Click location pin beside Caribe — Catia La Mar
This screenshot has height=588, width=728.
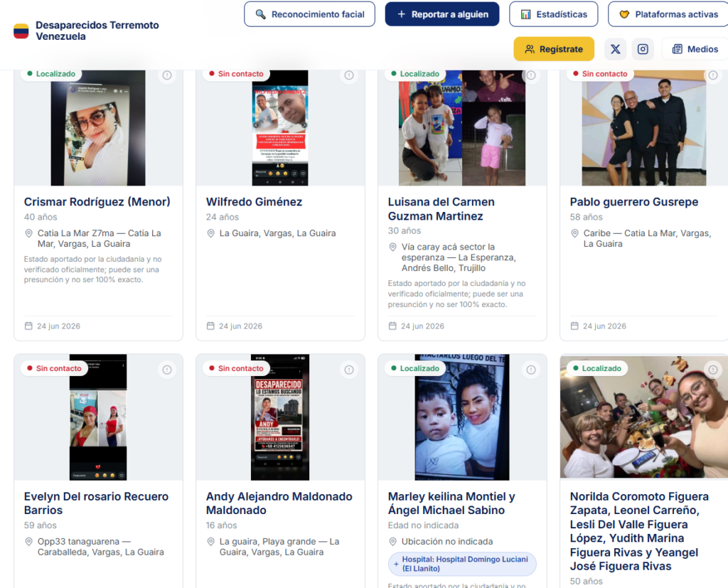point(574,233)
